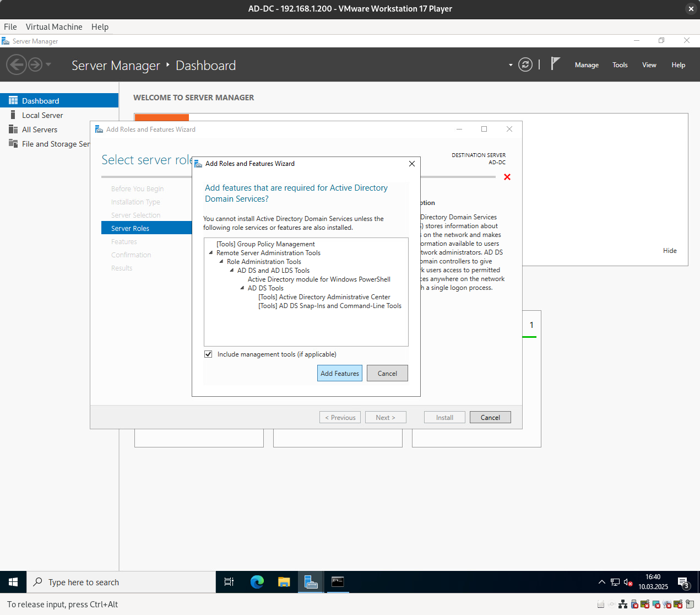The height and width of the screenshot is (615, 700).
Task: Open the Windows Start menu
Action: (x=13, y=582)
